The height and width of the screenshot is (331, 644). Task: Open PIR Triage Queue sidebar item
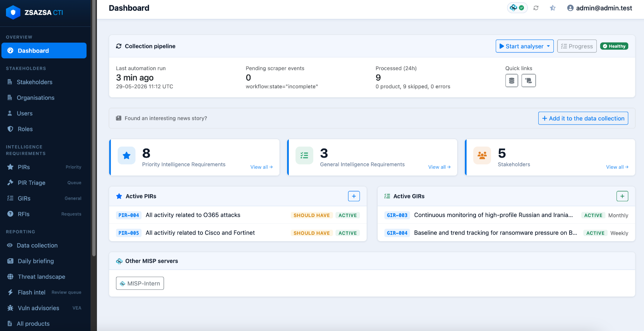(x=44, y=183)
